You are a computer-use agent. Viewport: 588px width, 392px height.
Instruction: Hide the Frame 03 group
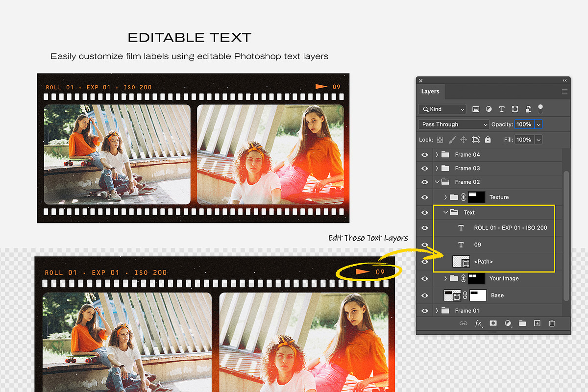point(425,168)
